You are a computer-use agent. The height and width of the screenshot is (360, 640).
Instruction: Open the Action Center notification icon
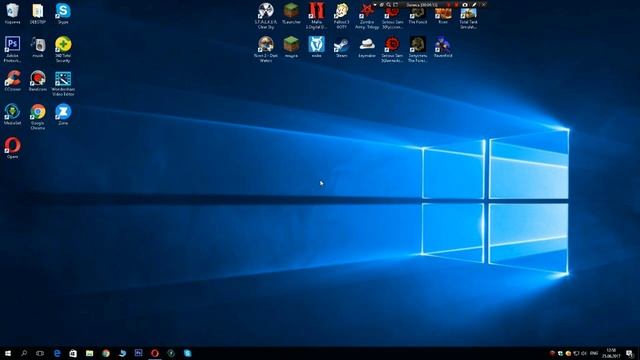pos(629,353)
